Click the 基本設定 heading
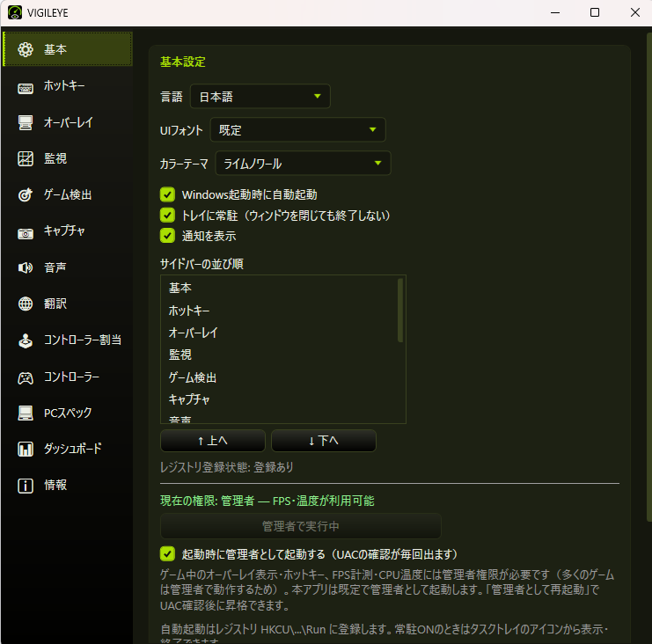 coord(183,62)
